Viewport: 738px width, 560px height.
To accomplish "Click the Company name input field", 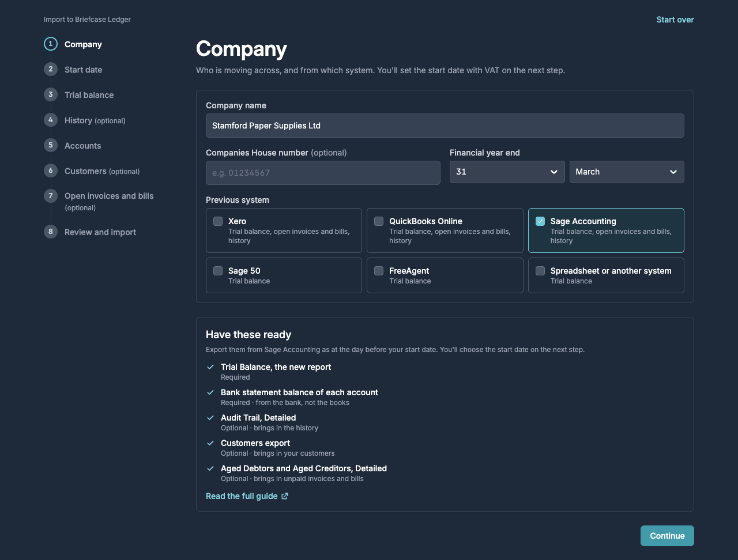I will [x=445, y=126].
